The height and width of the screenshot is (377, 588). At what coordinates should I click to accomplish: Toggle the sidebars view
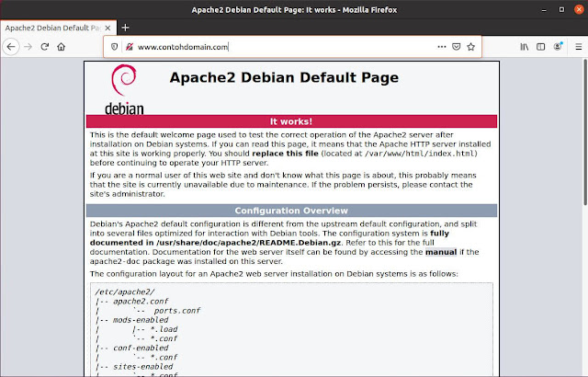[x=541, y=47]
